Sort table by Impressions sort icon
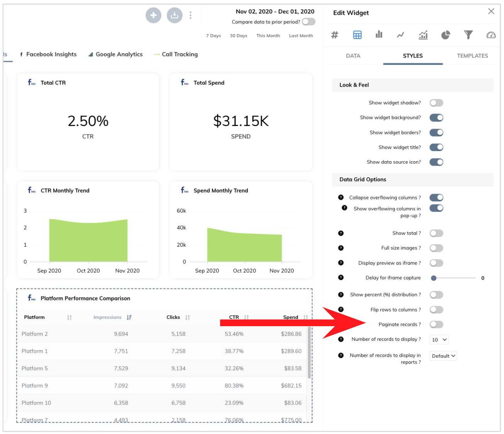504x434 pixels. [x=129, y=317]
